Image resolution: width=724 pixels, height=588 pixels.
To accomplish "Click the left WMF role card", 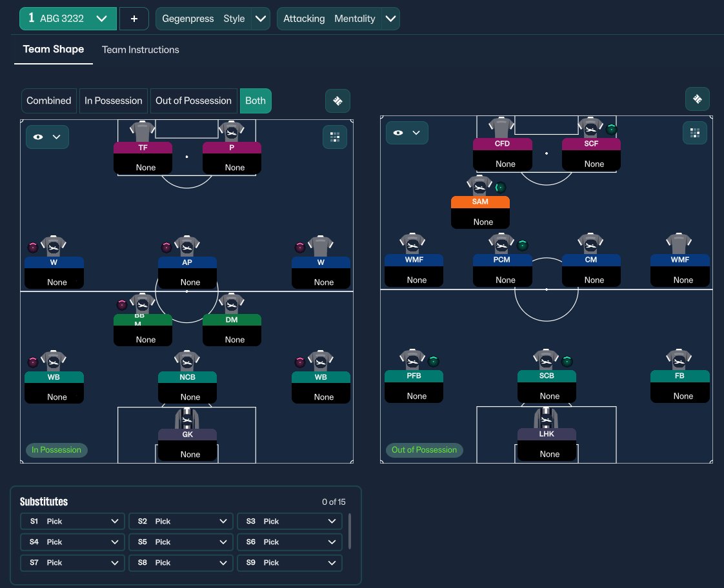I will 414,270.
